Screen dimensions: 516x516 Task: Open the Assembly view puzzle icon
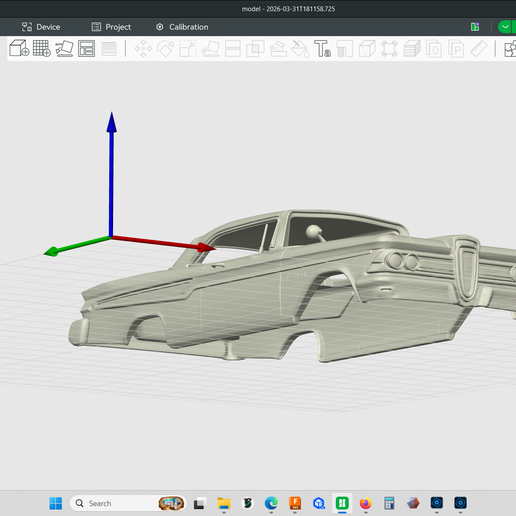(x=510, y=49)
